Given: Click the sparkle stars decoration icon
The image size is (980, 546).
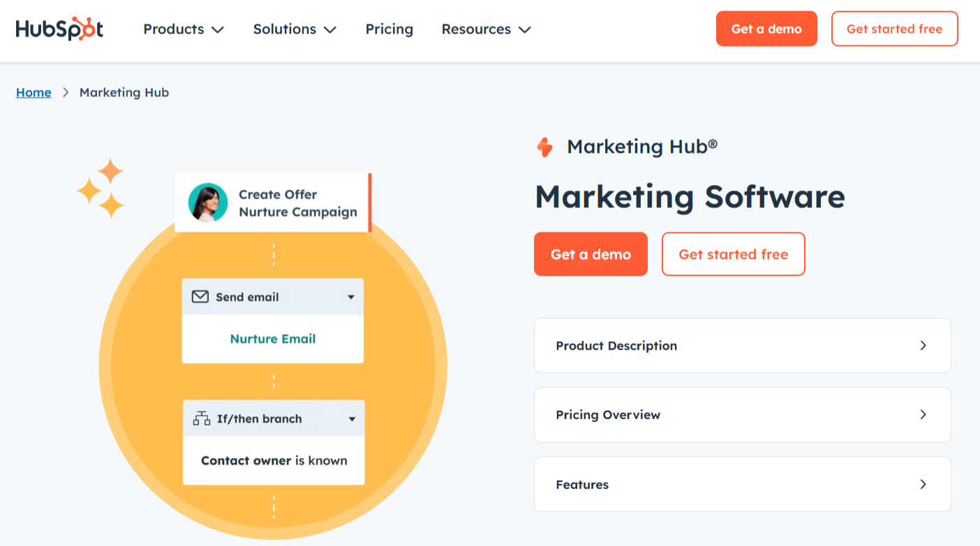Looking at the screenshot, I should 101,188.
